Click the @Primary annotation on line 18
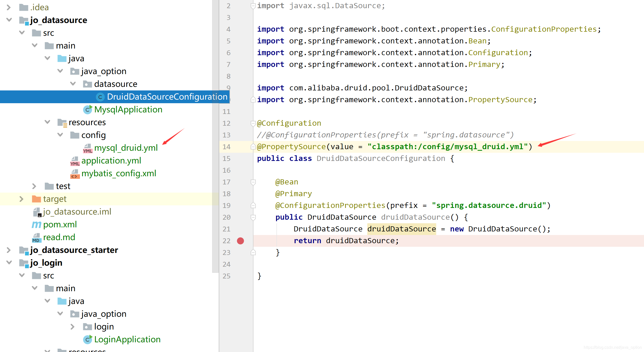Image resolution: width=644 pixels, height=352 pixels. tap(294, 194)
